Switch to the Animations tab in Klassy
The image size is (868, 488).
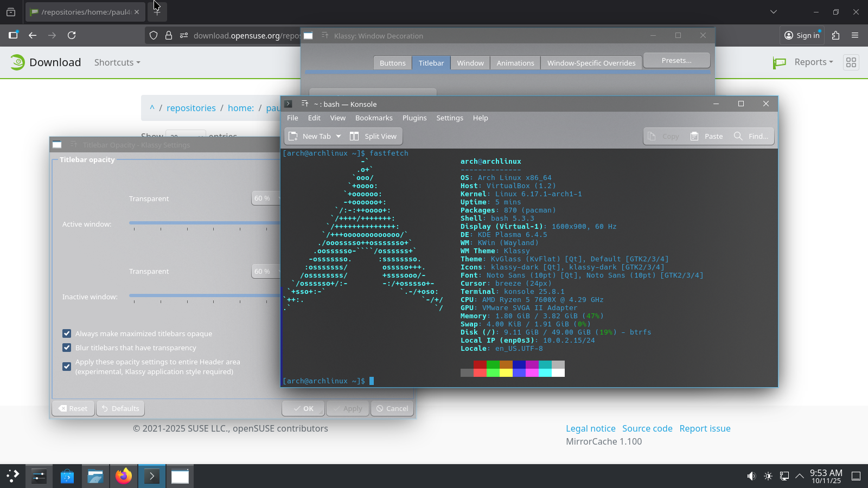tap(515, 63)
